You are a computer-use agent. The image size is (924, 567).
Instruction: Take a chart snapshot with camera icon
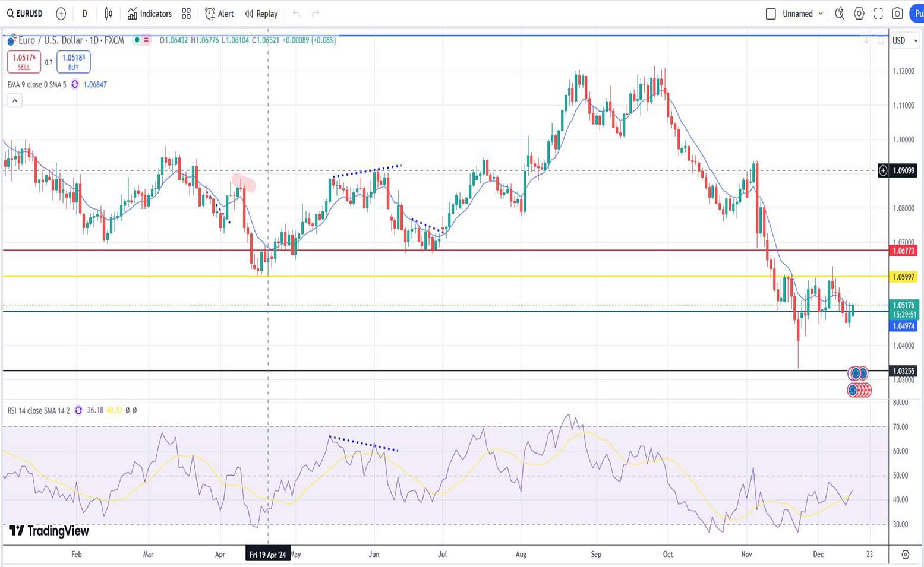coord(897,14)
